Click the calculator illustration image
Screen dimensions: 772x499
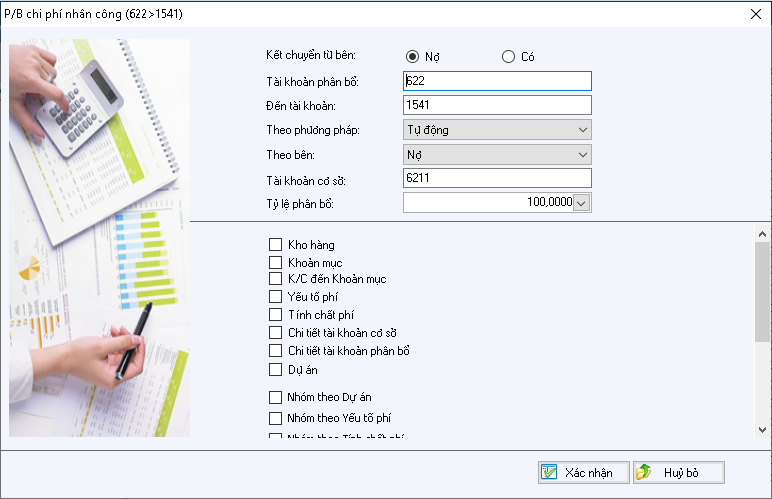[99, 238]
